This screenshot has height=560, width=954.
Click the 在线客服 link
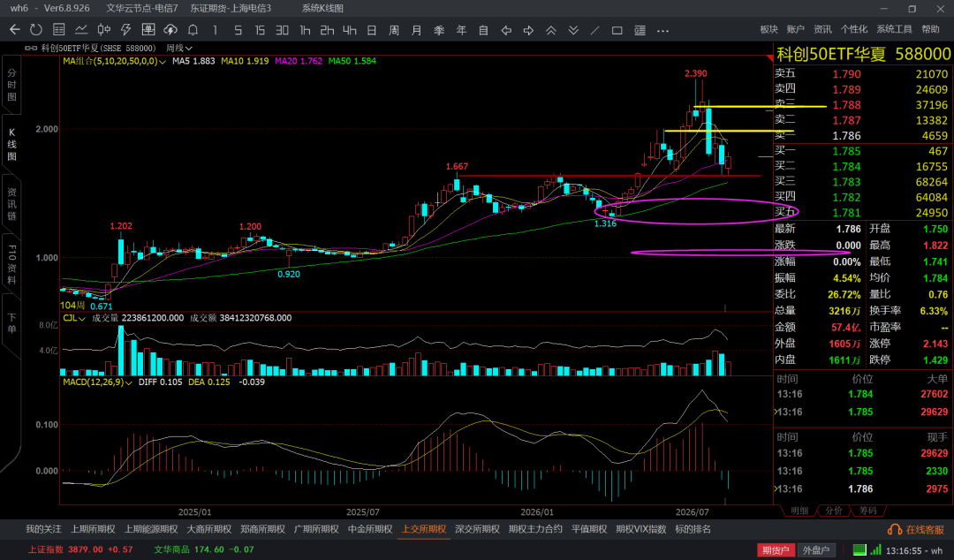[917, 530]
